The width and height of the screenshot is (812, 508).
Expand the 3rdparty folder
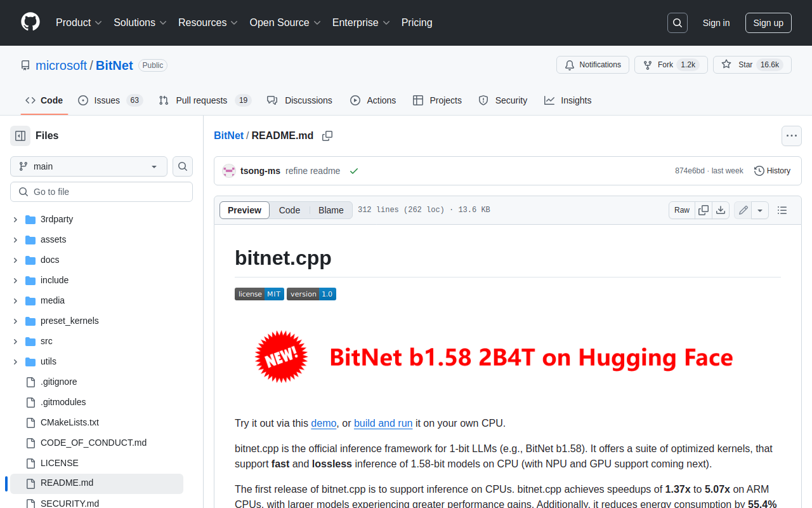(15, 219)
